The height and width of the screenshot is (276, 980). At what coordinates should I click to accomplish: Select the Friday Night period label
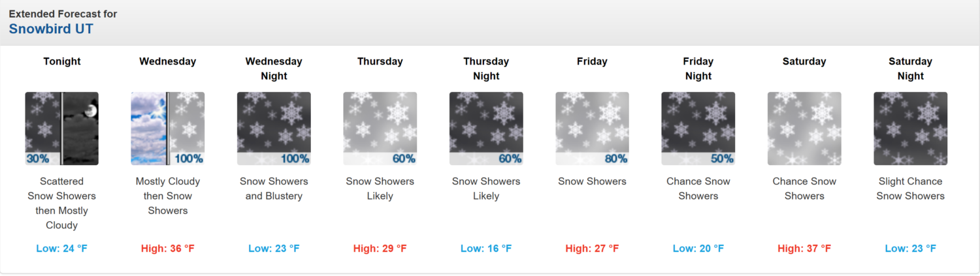pyautogui.click(x=698, y=69)
